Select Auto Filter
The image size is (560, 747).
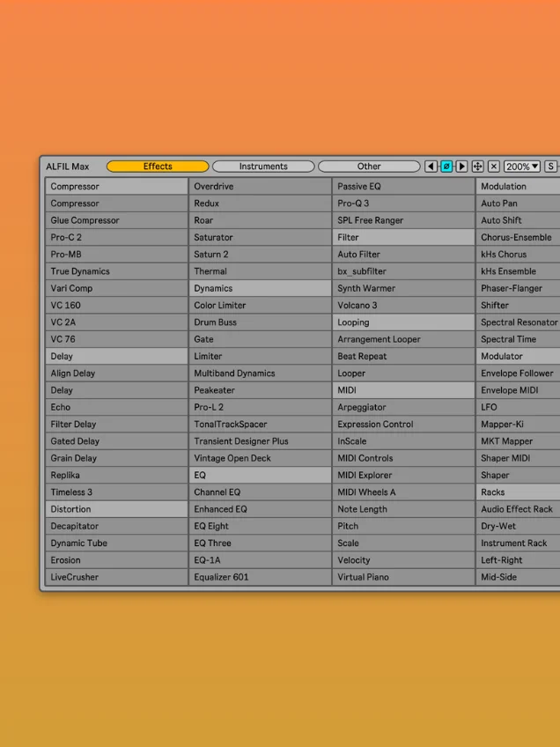point(403,255)
